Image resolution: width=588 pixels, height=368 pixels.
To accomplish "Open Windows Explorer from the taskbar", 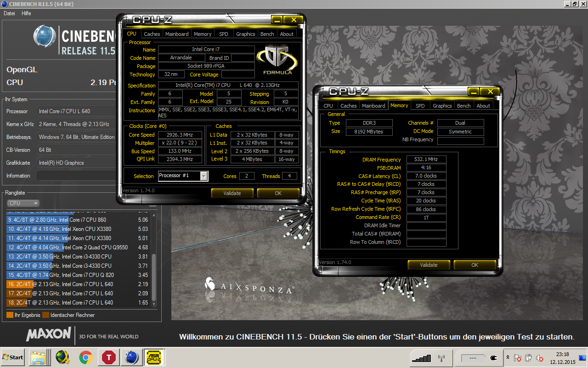I will tap(39, 357).
